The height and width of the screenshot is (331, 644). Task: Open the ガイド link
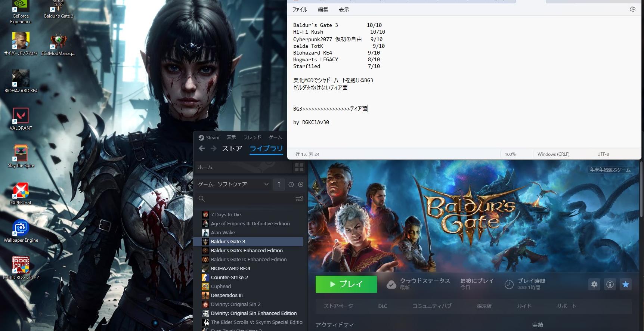click(524, 306)
